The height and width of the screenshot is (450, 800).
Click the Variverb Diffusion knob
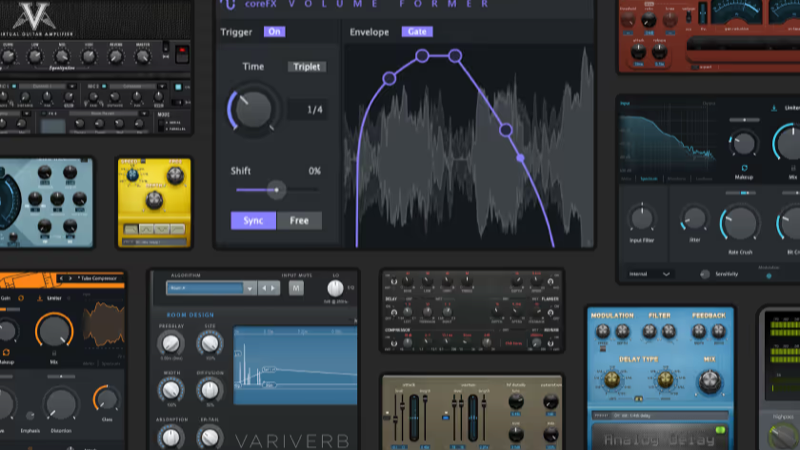[209, 390]
